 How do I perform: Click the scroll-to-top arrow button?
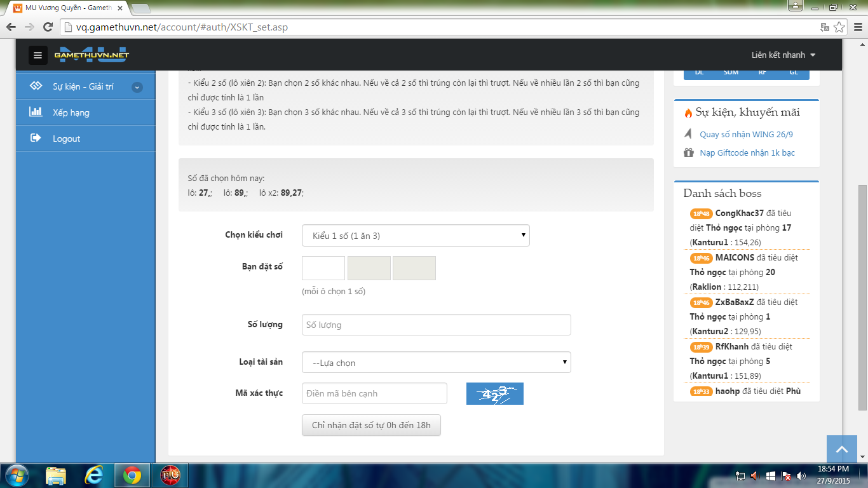(x=842, y=449)
